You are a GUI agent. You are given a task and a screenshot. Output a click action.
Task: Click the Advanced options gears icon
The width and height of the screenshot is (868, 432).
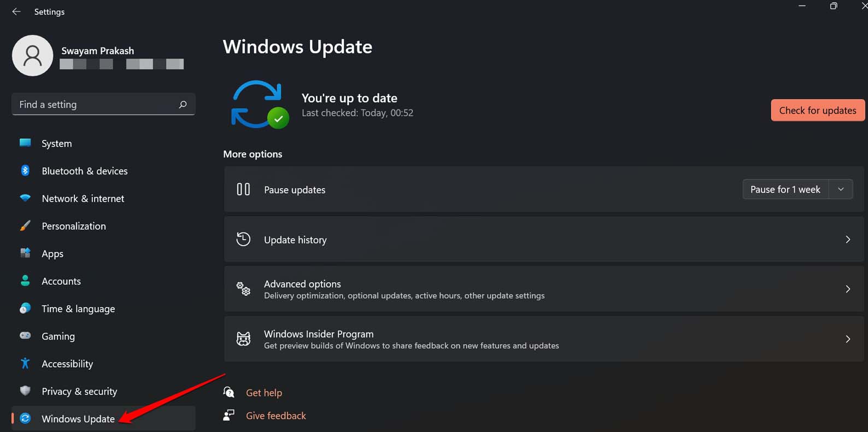coord(243,289)
